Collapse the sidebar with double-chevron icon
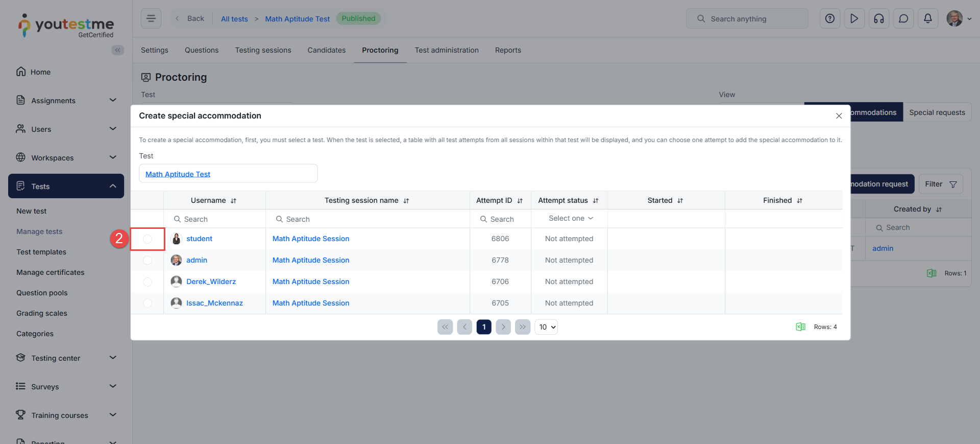The image size is (980, 444). [x=118, y=50]
